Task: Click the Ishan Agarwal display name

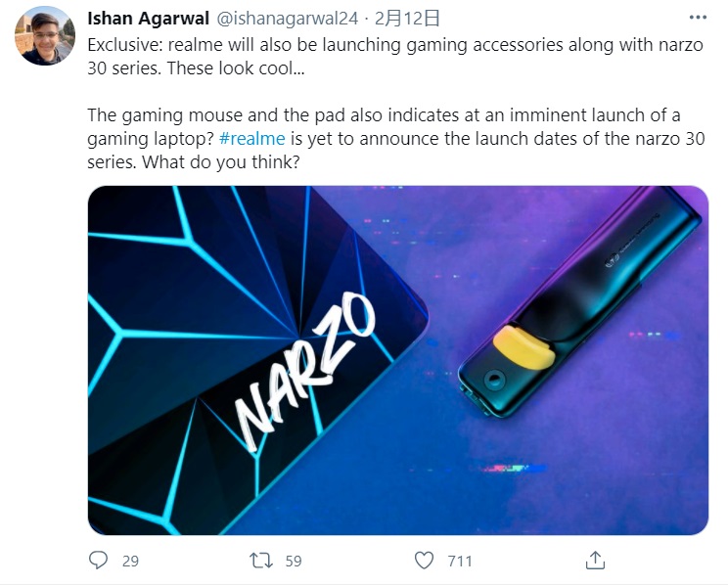Action: [x=148, y=19]
